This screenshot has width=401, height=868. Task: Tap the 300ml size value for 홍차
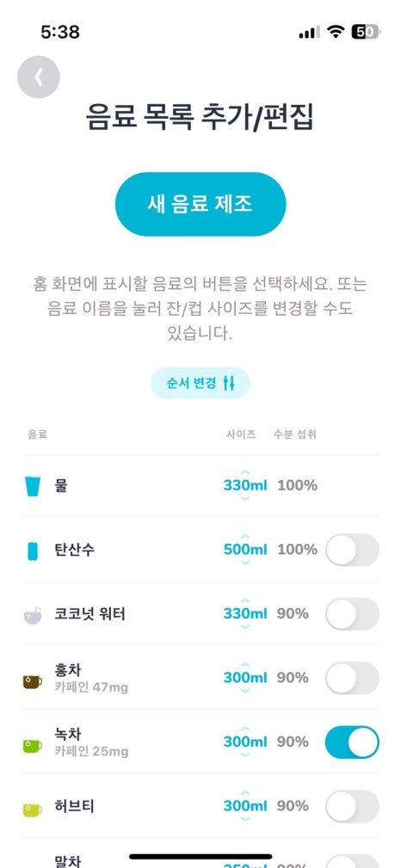245,678
